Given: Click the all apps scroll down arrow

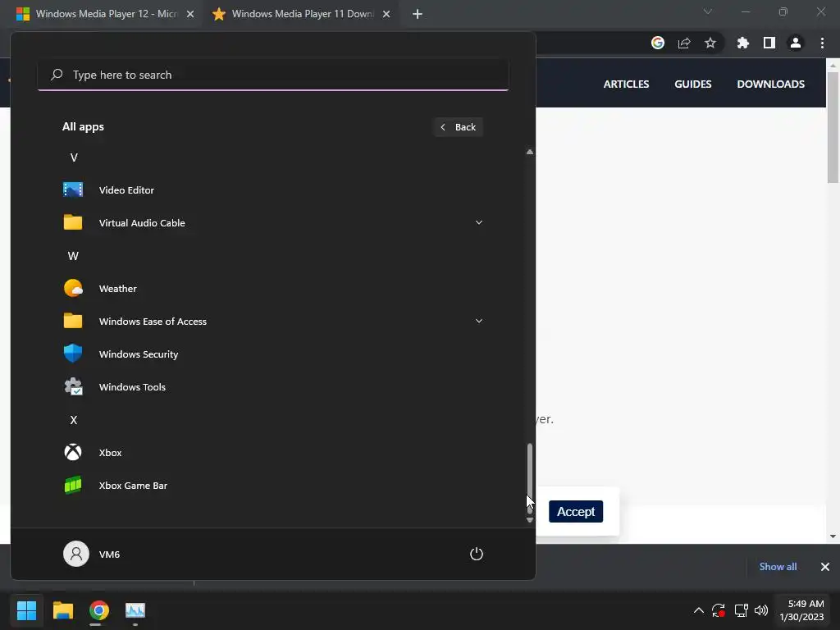Looking at the screenshot, I should [530, 519].
